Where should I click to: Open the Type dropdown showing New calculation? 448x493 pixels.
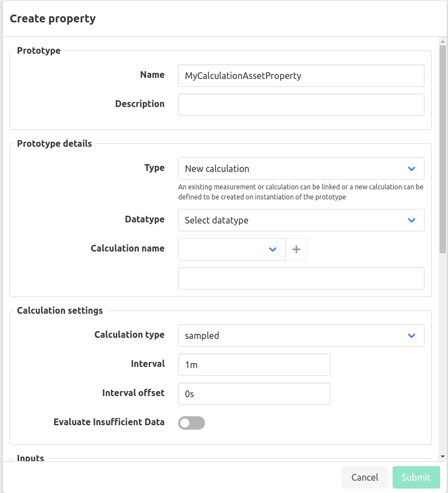tap(301, 169)
